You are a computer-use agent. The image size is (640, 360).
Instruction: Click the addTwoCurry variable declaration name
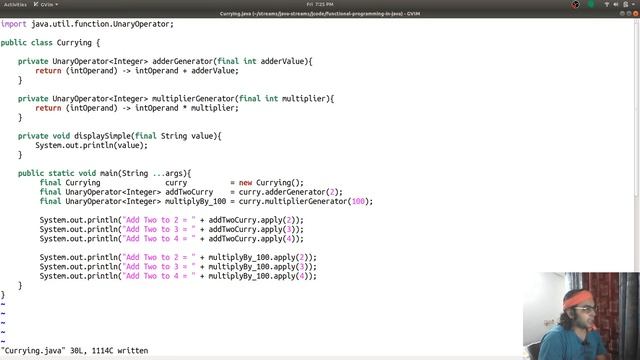tap(189, 192)
